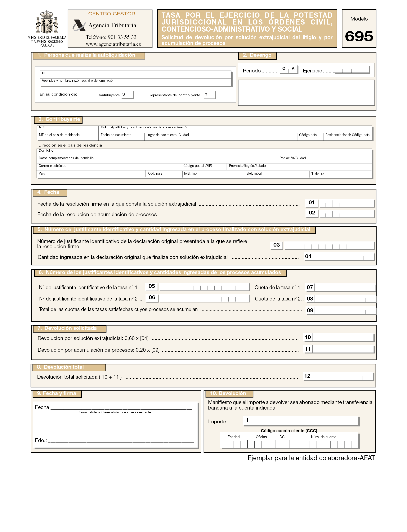Click cantidad ingresada field 04
Image resolution: width=407 pixels, height=532 pixels.
point(343,257)
